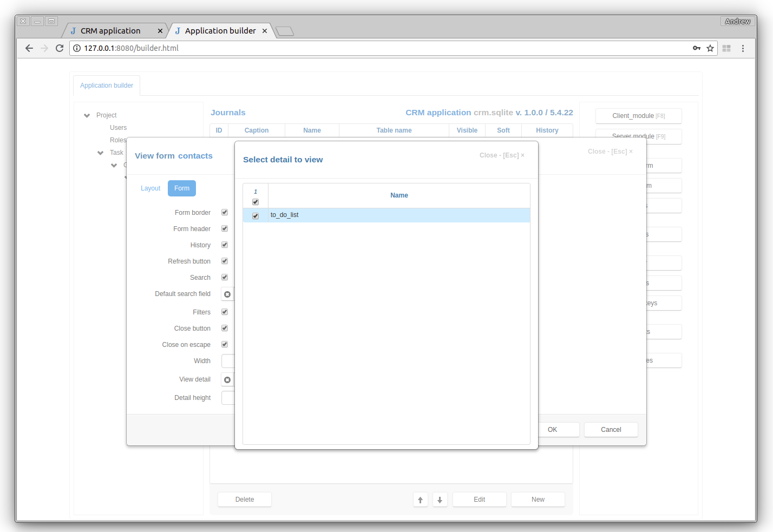Disable the Close on escape checkbox
Viewport: 773px width, 532px height.
click(225, 345)
